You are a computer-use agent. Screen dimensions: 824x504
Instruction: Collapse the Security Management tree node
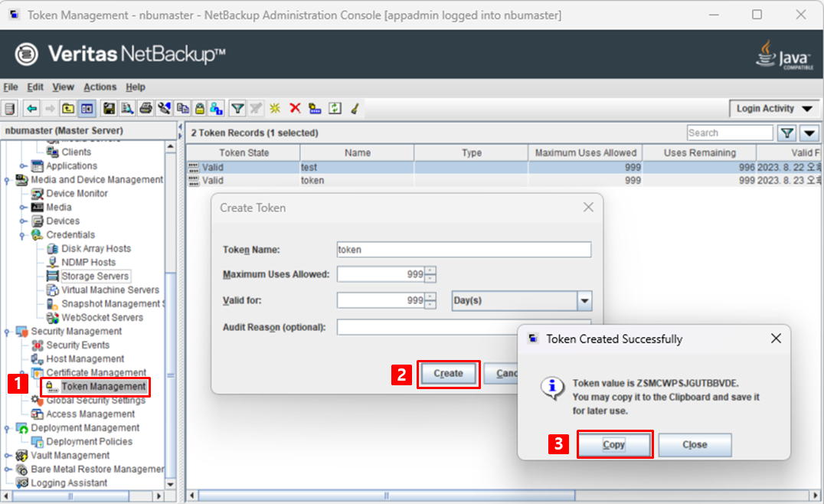pyautogui.click(x=7, y=332)
